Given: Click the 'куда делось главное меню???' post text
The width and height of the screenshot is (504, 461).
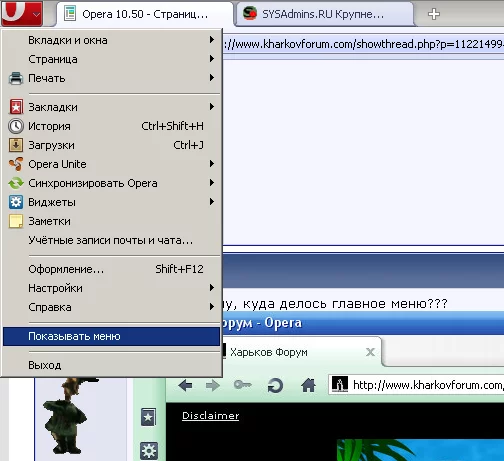Looking at the screenshot, I should 345,304.
